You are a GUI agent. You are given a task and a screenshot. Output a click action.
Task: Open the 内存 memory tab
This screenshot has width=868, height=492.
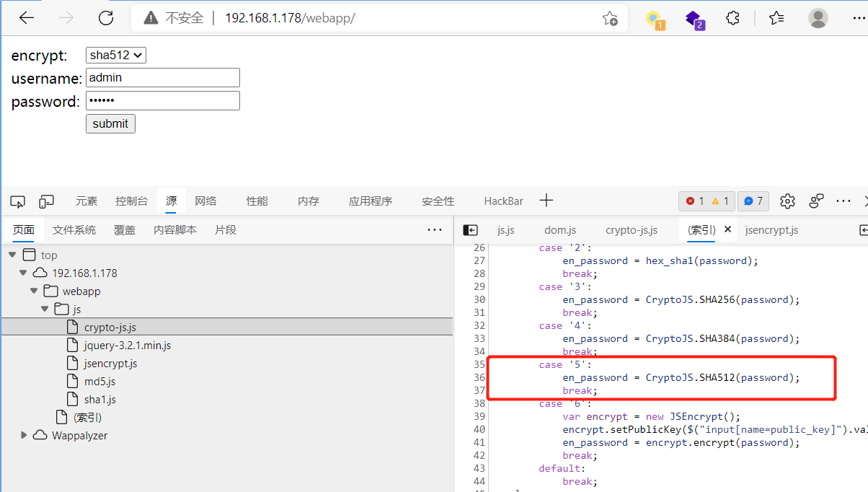[x=309, y=201]
